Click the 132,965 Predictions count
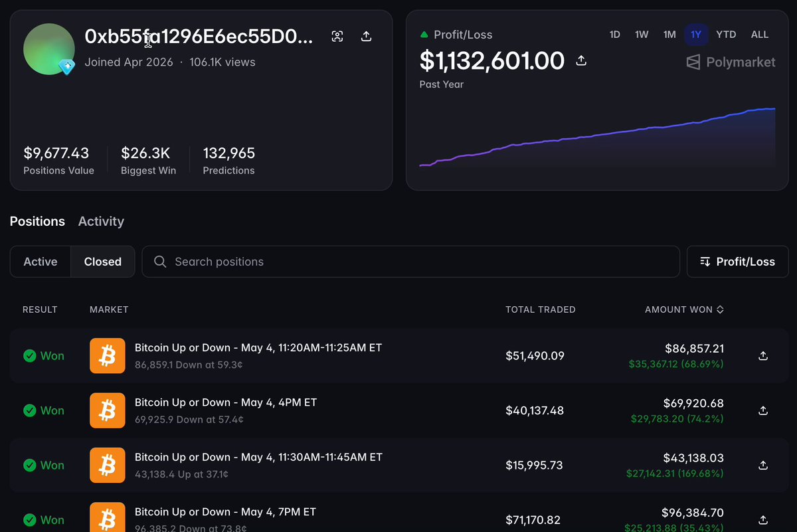 click(229, 153)
